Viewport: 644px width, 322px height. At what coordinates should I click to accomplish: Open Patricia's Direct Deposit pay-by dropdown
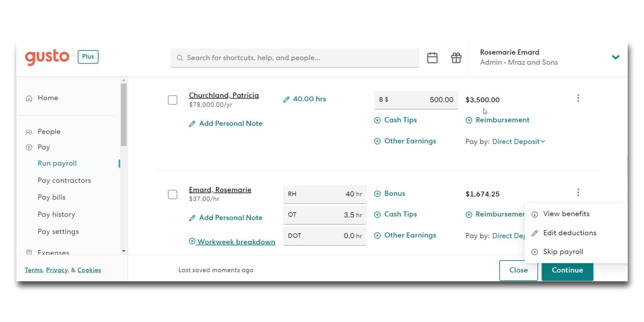(x=518, y=142)
